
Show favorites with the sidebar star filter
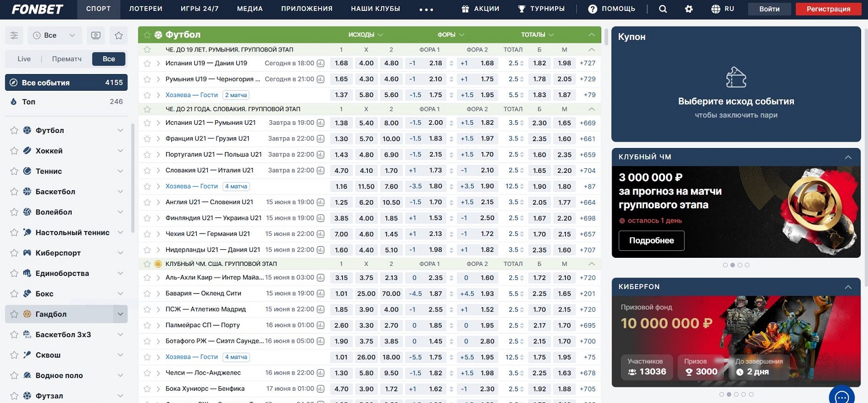119,35
